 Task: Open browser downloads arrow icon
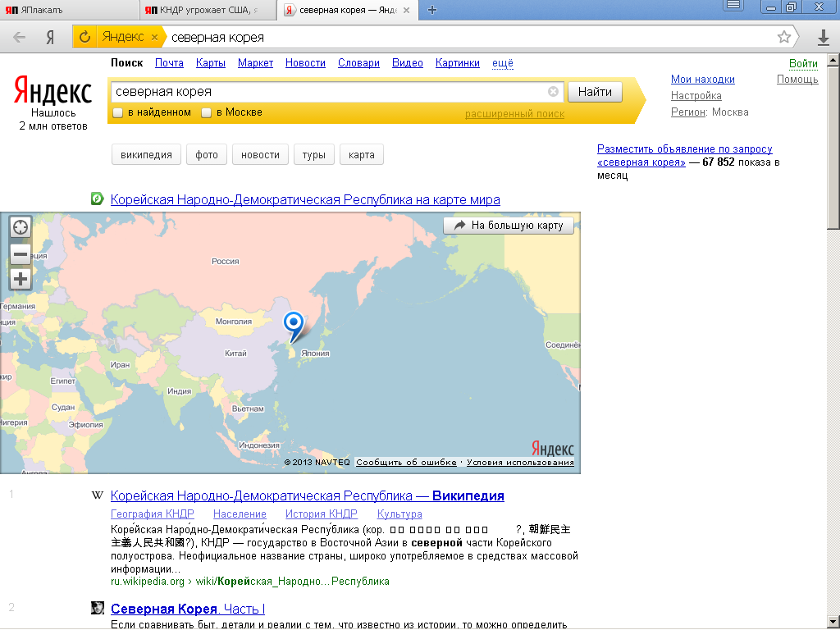tap(824, 37)
